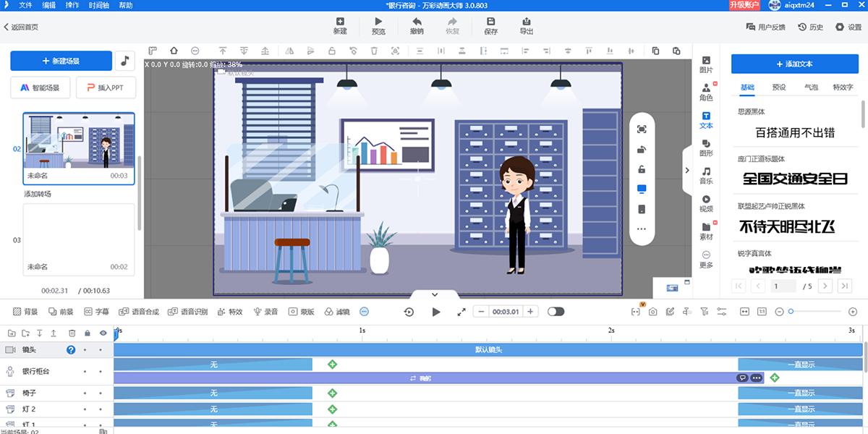Open the 时间轴 menu
868x434 pixels.
coord(99,5)
